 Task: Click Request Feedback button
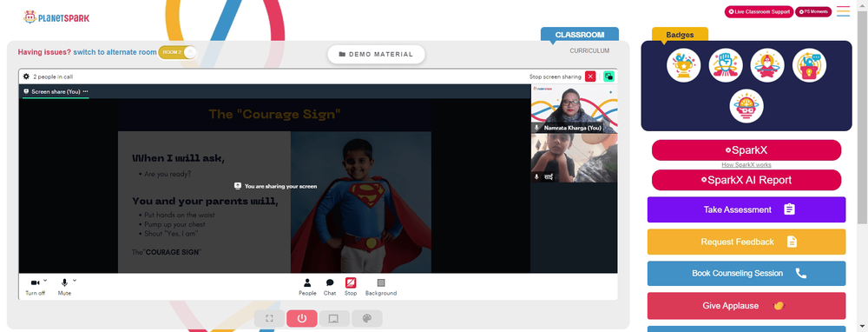tap(746, 242)
